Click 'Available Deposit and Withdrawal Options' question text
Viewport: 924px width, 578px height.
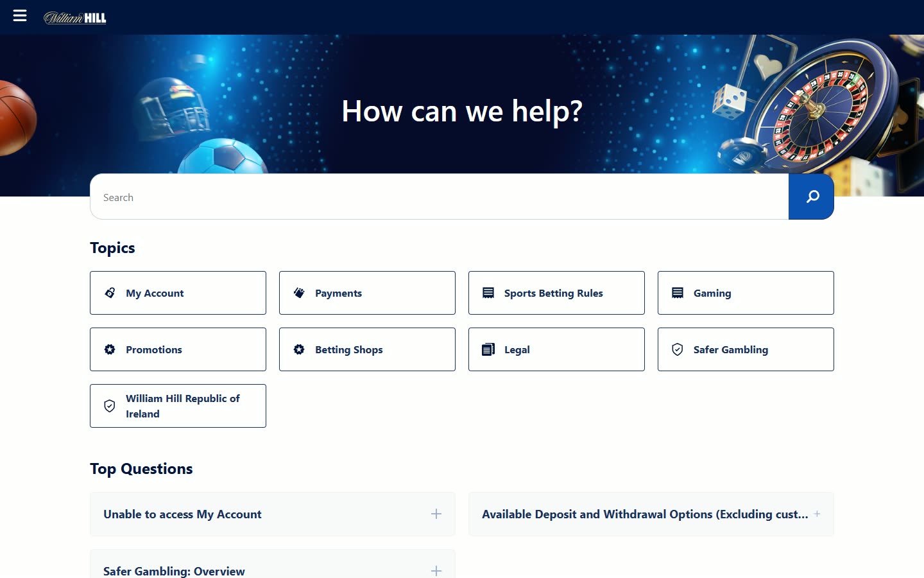[645, 514]
